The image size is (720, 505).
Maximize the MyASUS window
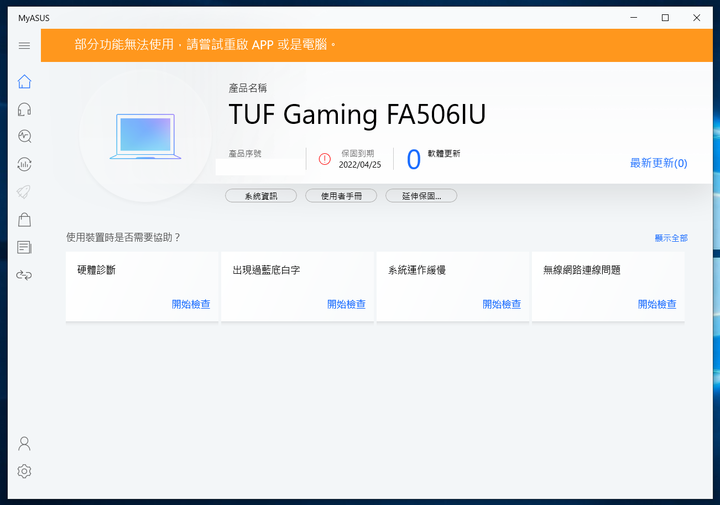pyautogui.click(x=665, y=18)
